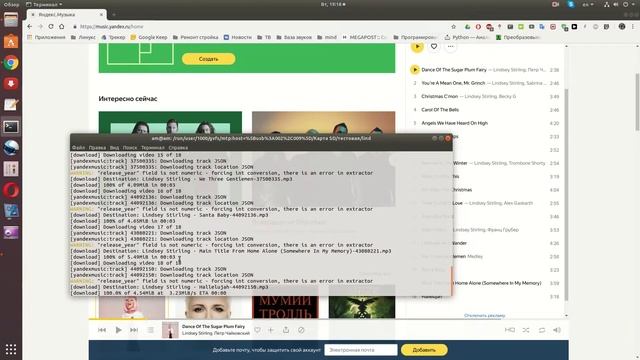Screen dimensions: 640x360
Task: Toggle HQ sound quality
Action: click(510, 330)
